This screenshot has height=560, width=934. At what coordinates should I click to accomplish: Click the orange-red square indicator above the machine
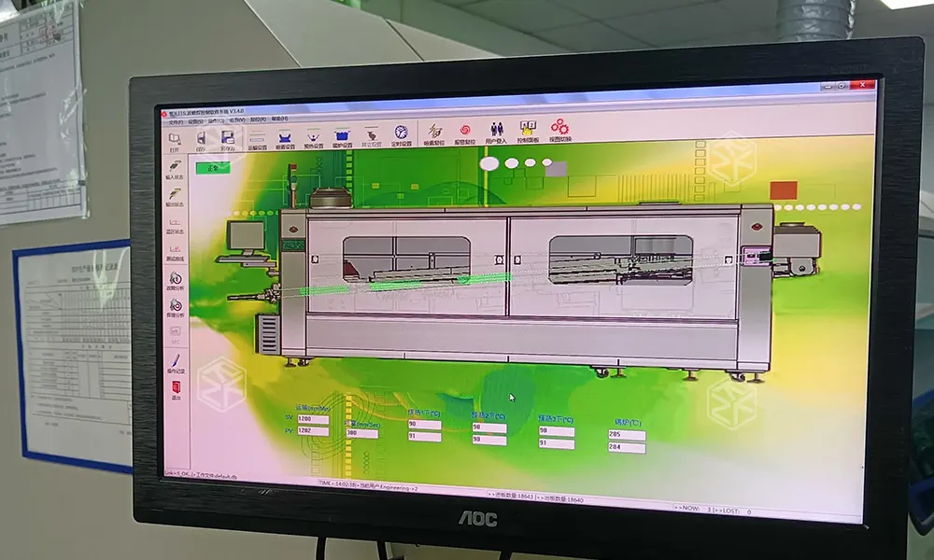(x=783, y=190)
